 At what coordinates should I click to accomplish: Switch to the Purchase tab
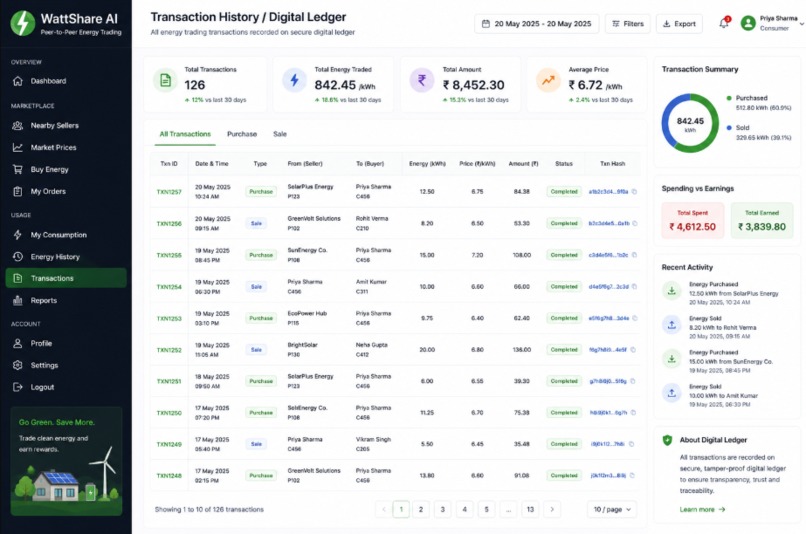coord(242,134)
